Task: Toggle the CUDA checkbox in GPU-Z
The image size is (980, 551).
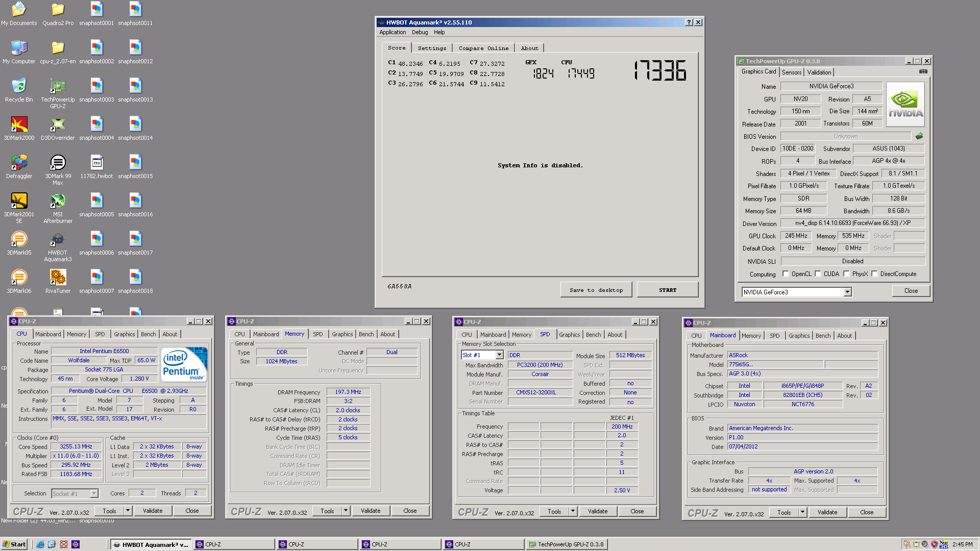Action: 818,274
